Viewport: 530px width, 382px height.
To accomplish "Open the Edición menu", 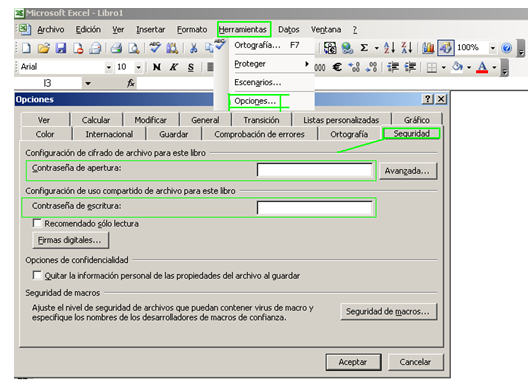I will [88, 30].
